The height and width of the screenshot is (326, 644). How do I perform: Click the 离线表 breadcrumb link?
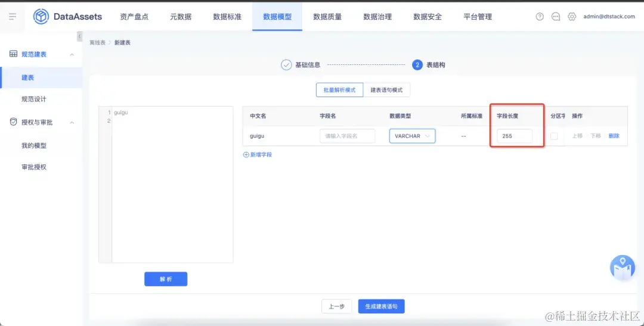tap(98, 43)
